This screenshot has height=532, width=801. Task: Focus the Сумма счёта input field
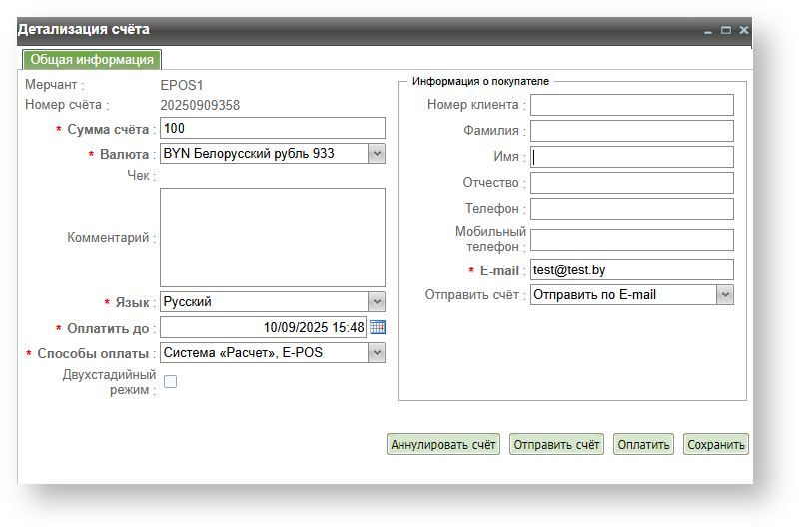[x=272, y=128]
